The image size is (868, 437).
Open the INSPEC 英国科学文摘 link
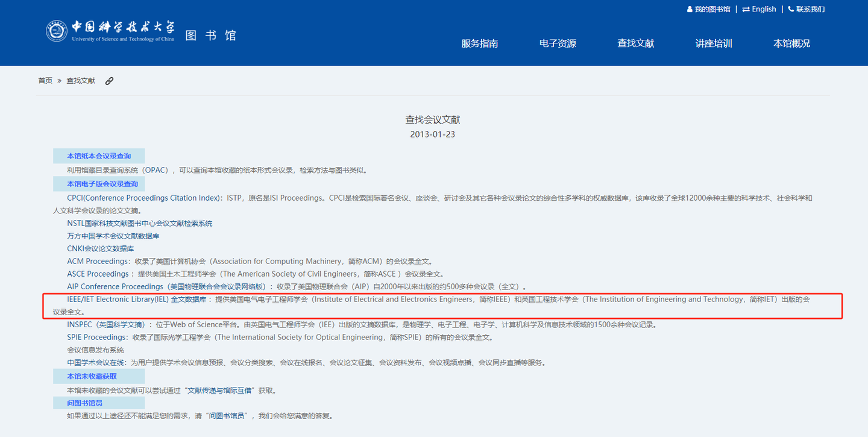pos(107,325)
